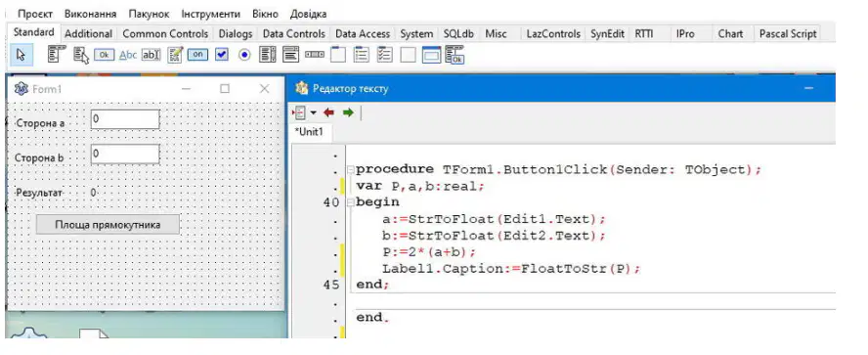Pick the TComboBox component icon
The height and width of the screenshot is (355, 868).
(291, 55)
